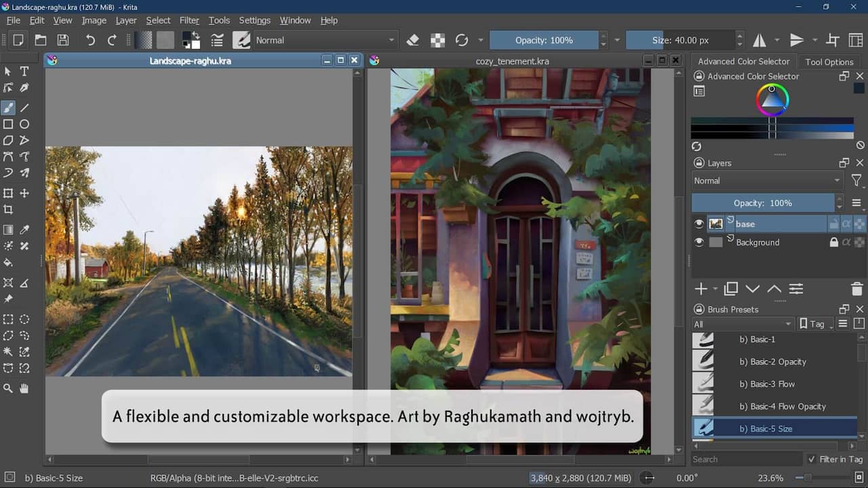The height and width of the screenshot is (488, 868).
Task: Select the Freehand Brush tool
Action: (8, 108)
